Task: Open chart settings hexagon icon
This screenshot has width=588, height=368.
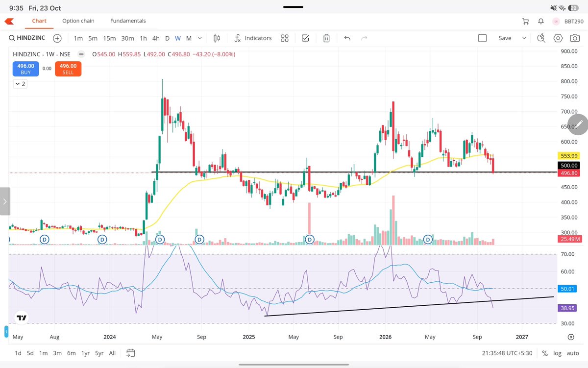Action: coord(558,38)
